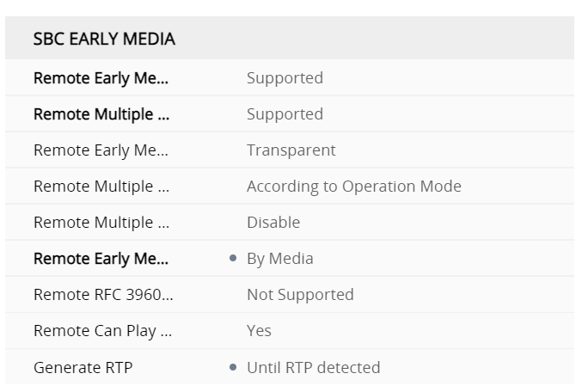Click the dot indicator beside By Media
This screenshot has width=582, height=392.
[234, 259]
